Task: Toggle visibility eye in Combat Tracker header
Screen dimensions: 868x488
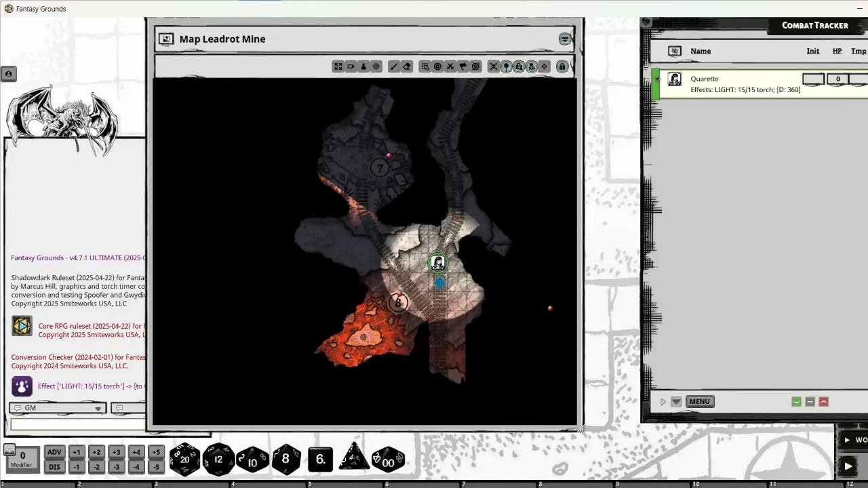Action: click(674, 51)
